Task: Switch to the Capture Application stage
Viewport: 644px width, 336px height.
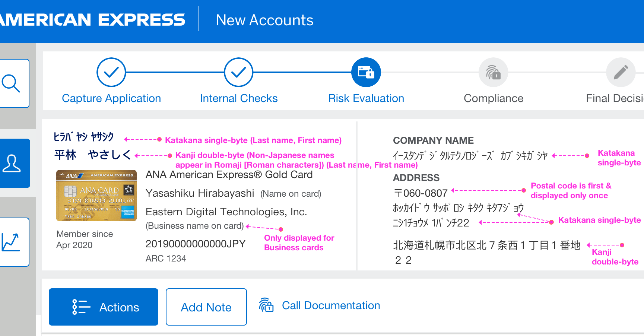Action: [x=111, y=98]
